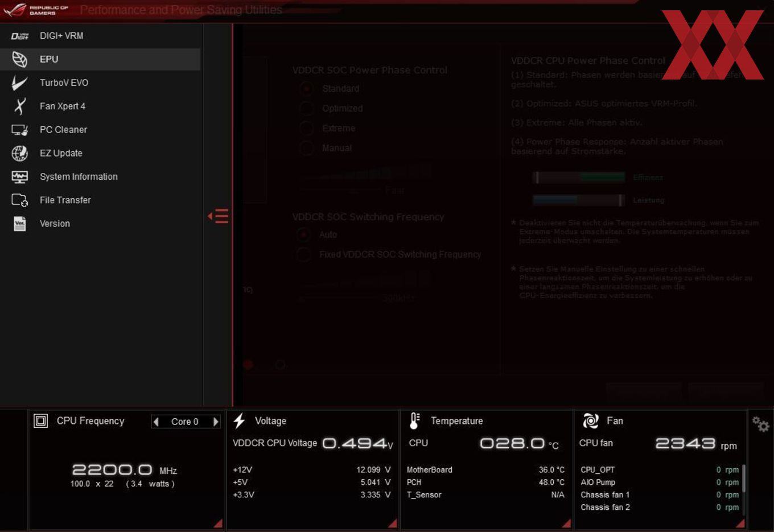Click the Chassis fan 2 row
774x532 pixels.
pyautogui.click(x=660, y=508)
